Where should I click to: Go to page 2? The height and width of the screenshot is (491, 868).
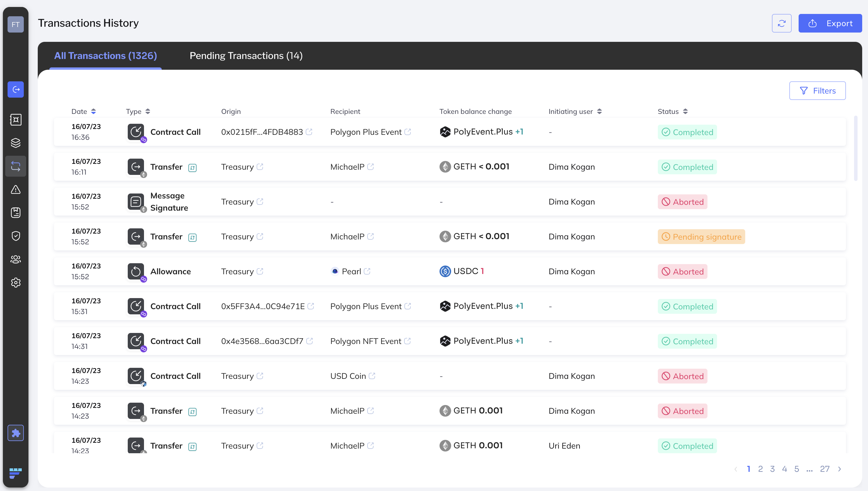click(x=761, y=469)
